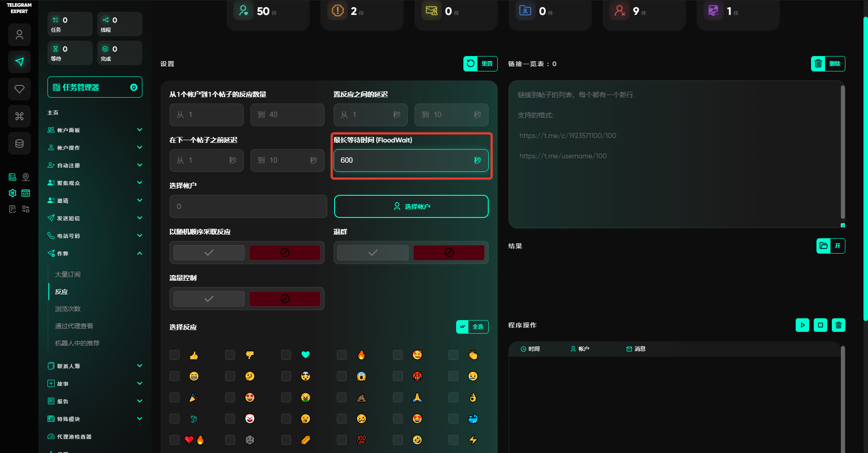
Task: Disable 退群 with the red toggle
Action: 448,252
